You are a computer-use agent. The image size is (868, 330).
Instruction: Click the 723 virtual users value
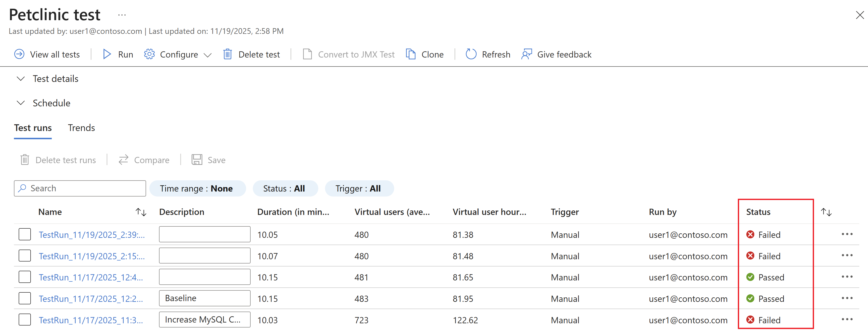pyautogui.click(x=362, y=320)
